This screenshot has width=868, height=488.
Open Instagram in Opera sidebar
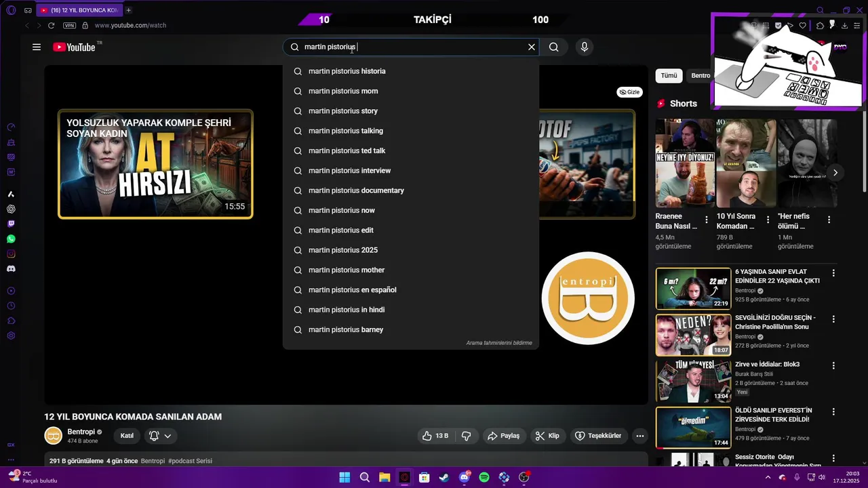point(11,253)
